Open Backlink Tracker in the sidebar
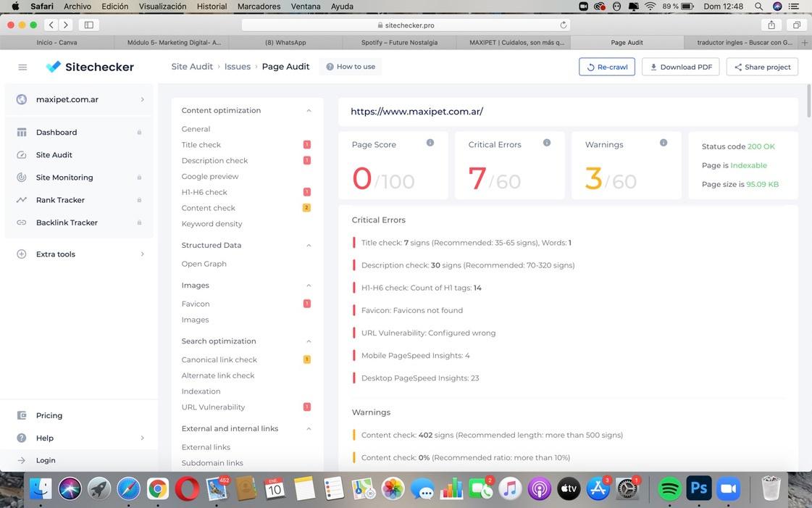Image resolution: width=812 pixels, height=508 pixels. pyautogui.click(x=67, y=222)
